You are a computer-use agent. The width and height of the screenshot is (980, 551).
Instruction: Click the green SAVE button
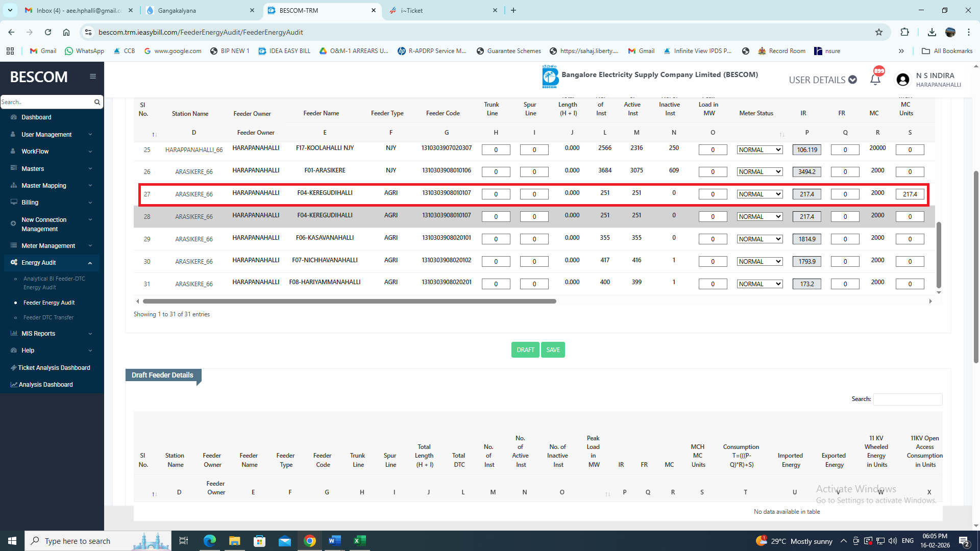click(x=553, y=350)
